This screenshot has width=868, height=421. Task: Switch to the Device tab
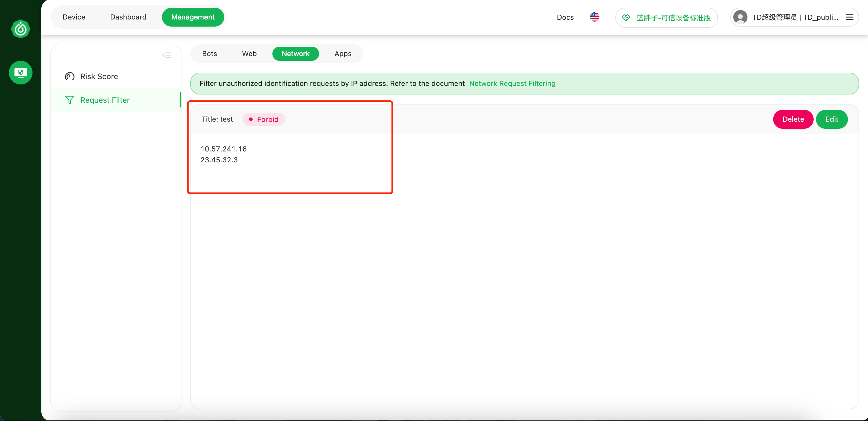click(74, 17)
